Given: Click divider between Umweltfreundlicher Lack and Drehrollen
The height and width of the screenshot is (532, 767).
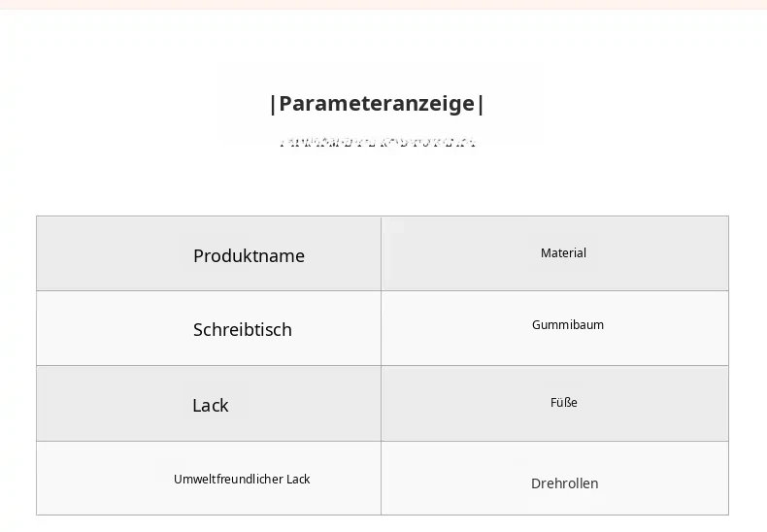Looking at the screenshot, I should pyautogui.click(x=381, y=479).
